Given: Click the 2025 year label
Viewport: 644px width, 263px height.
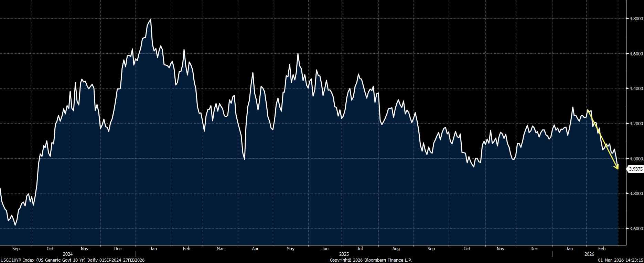Looking at the screenshot, I should [x=344, y=254].
